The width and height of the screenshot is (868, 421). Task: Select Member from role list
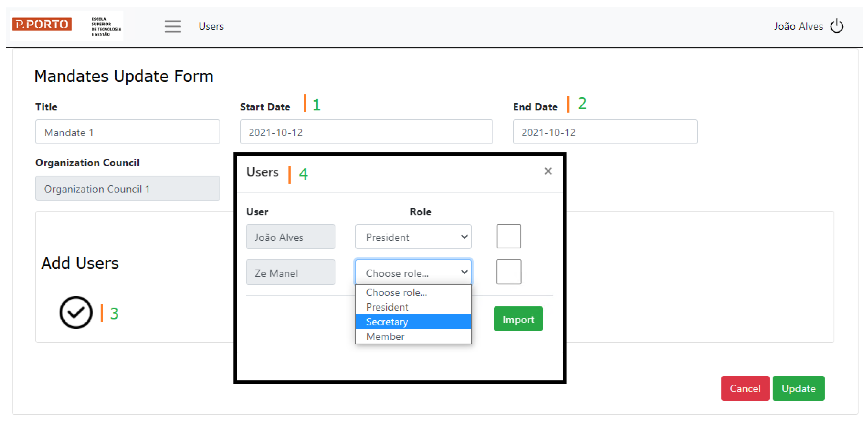tap(413, 337)
